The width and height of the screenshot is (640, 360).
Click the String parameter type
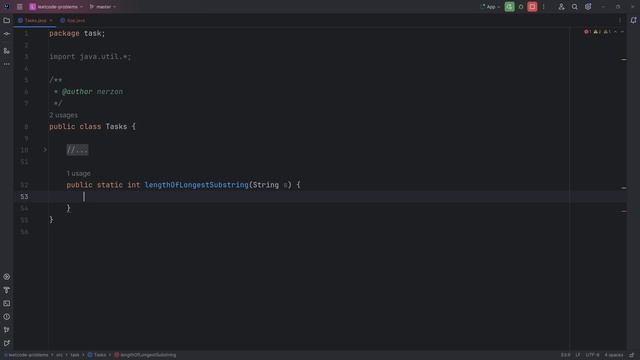[x=266, y=185]
